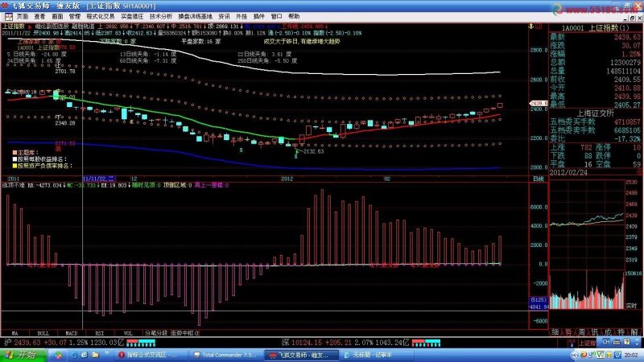The height and width of the screenshot is (362, 644).
Task: Open the 帮助 menu
Action: [x=294, y=16]
